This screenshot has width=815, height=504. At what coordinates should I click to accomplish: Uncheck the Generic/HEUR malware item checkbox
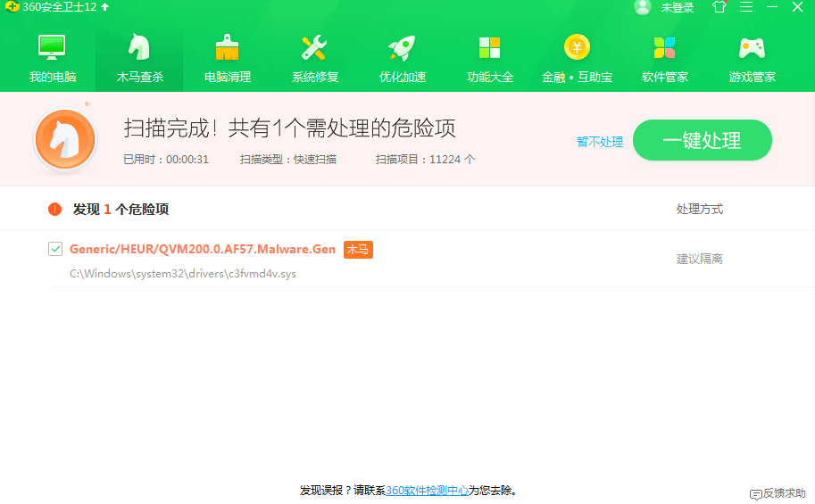pos(55,249)
